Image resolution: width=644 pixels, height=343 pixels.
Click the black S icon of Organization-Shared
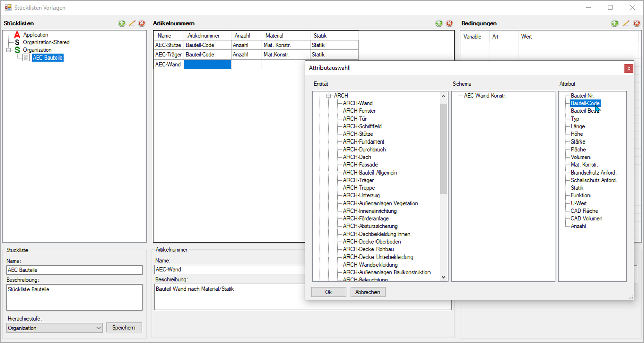click(17, 42)
